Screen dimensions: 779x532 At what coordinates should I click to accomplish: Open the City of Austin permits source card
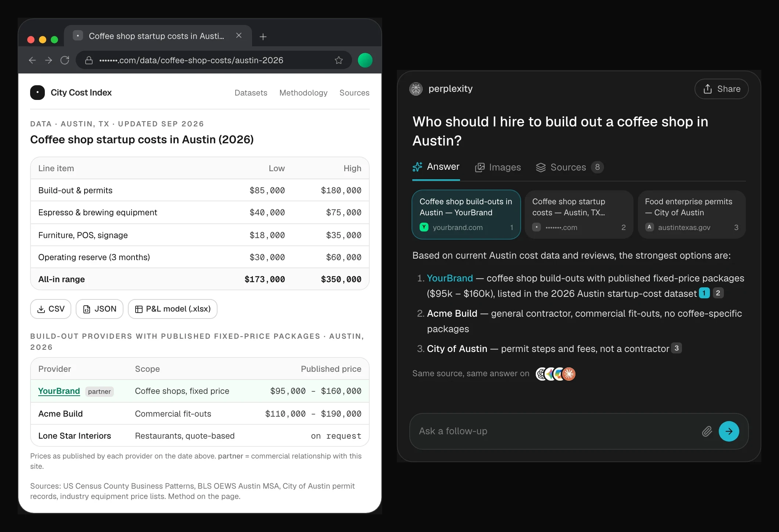[692, 215]
